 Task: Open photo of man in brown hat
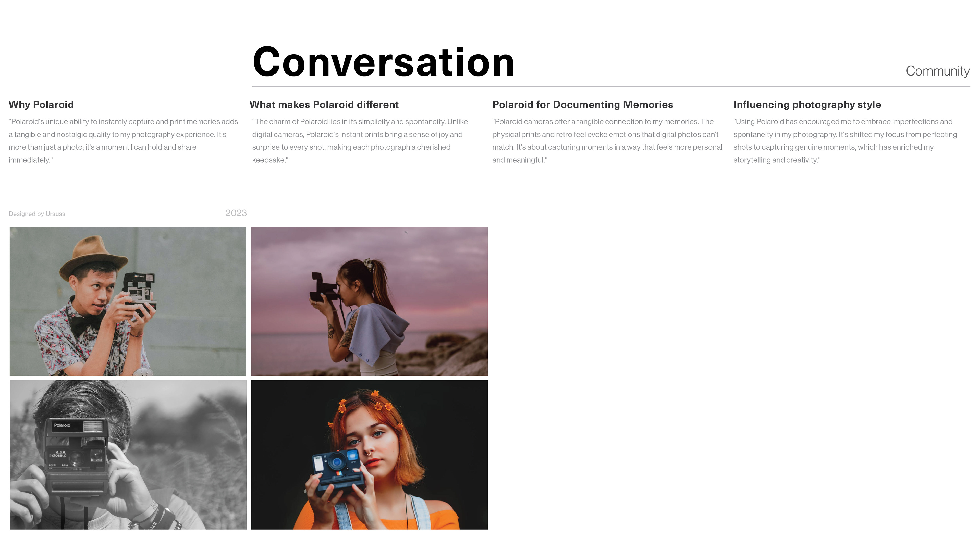point(128,301)
